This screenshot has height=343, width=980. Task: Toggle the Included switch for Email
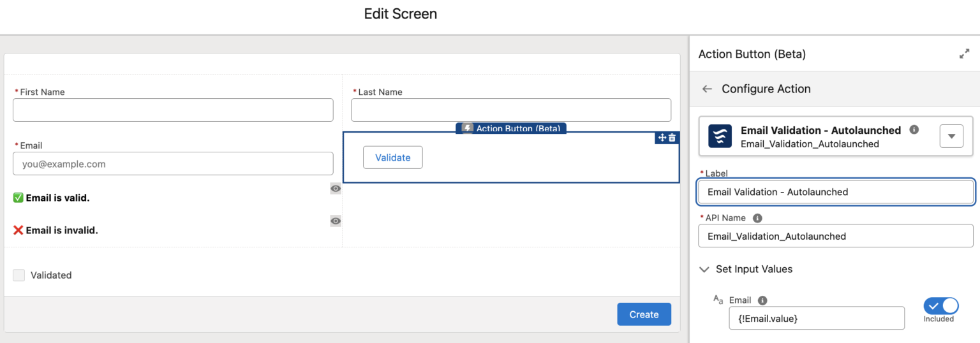click(940, 305)
